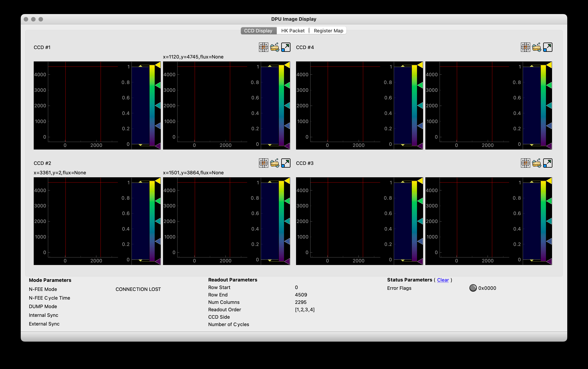Click the CCD #4 dotted pixel-grid icon
The width and height of the screenshot is (588, 369).
pyautogui.click(x=526, y=47)
